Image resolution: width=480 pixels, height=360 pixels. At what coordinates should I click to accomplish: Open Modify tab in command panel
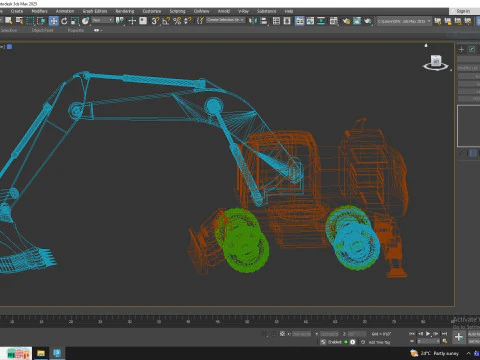pos(472,49)
